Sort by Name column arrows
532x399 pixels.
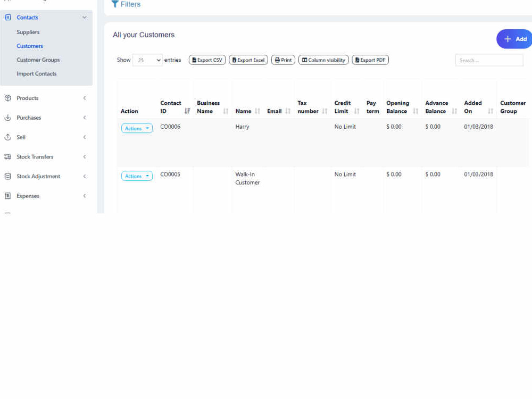point(257,111)
